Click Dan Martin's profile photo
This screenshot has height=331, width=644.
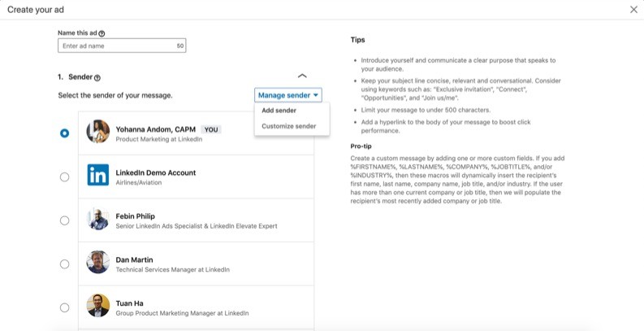tap(98, 263)
